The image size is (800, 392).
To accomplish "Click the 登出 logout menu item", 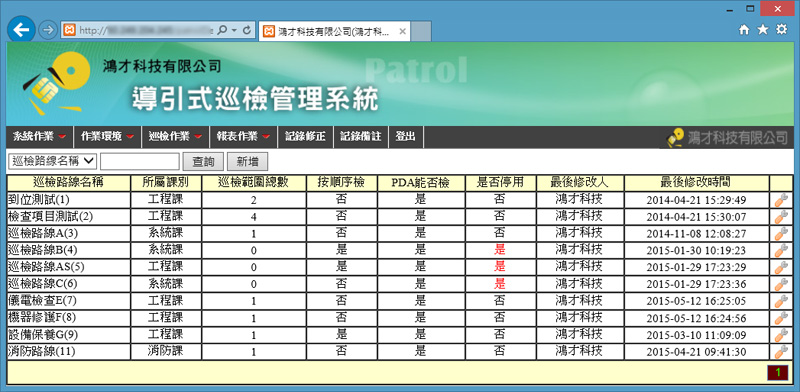I will coord(406,137).
